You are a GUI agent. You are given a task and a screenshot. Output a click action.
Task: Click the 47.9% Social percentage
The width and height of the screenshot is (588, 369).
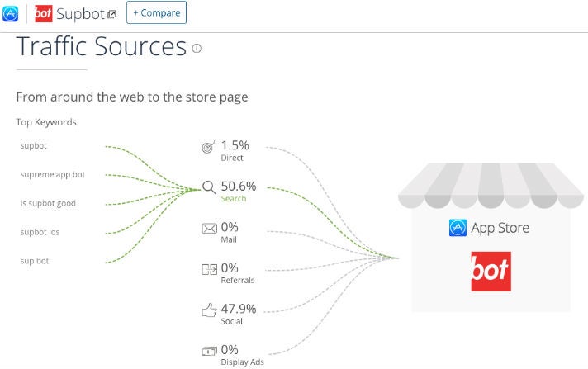pos(239,309)
